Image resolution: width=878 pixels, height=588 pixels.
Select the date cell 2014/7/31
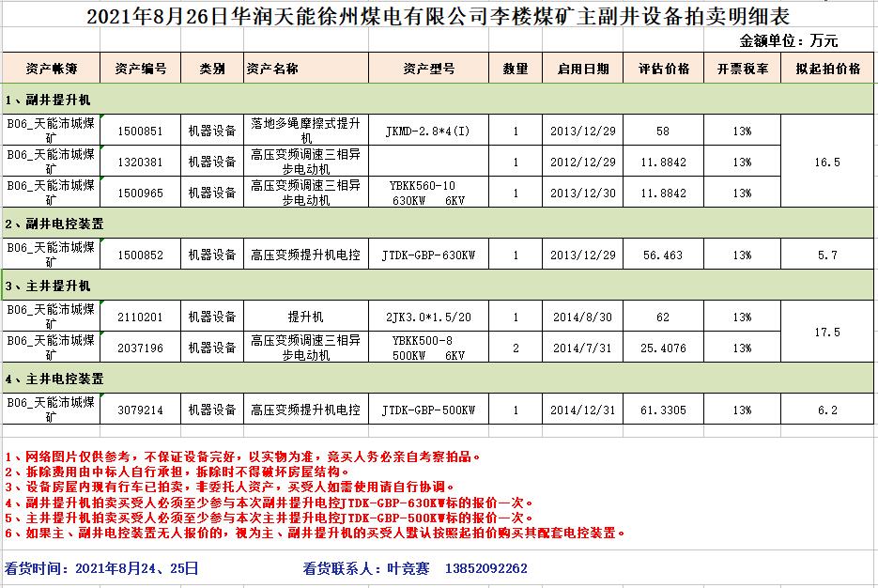pos(583,348)
